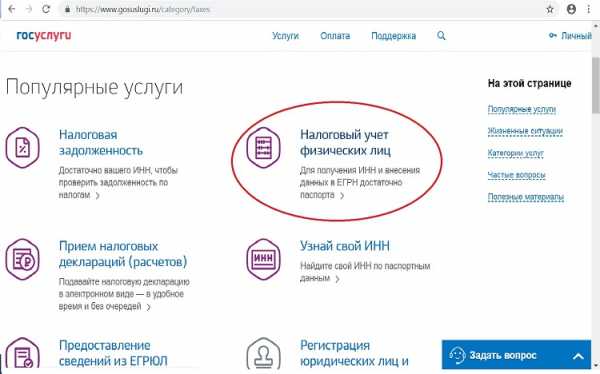Image resolution: width=600 pixels, height=374 pixels.
Task: Open the Поддержка menu item
Action: click(x=393, y=36)
